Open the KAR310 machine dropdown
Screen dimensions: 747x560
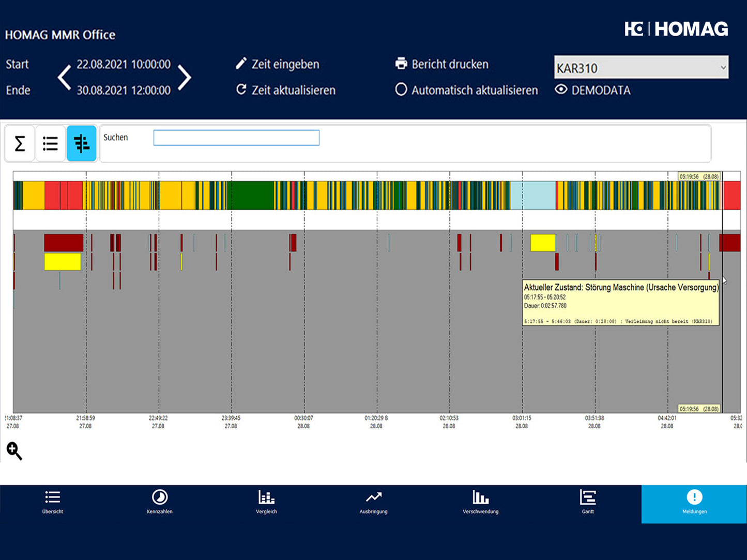[641, 68]
